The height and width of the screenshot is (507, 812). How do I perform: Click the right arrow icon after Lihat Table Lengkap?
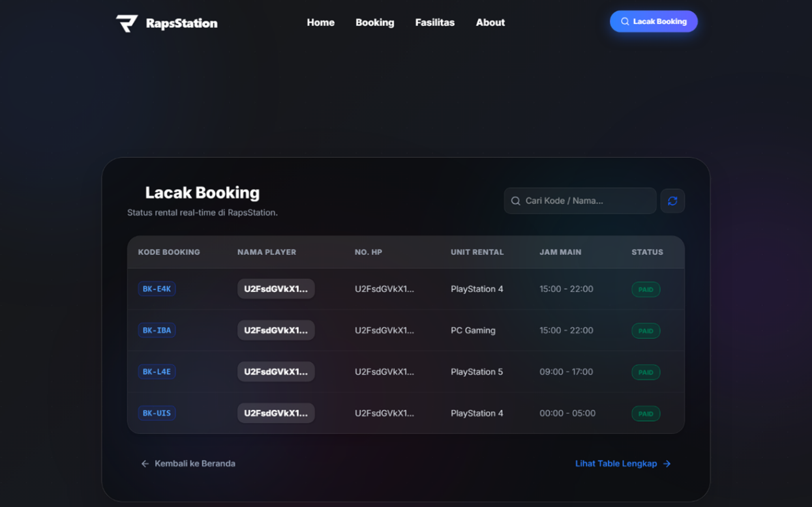pyautogui.click(x=667, y=463)
